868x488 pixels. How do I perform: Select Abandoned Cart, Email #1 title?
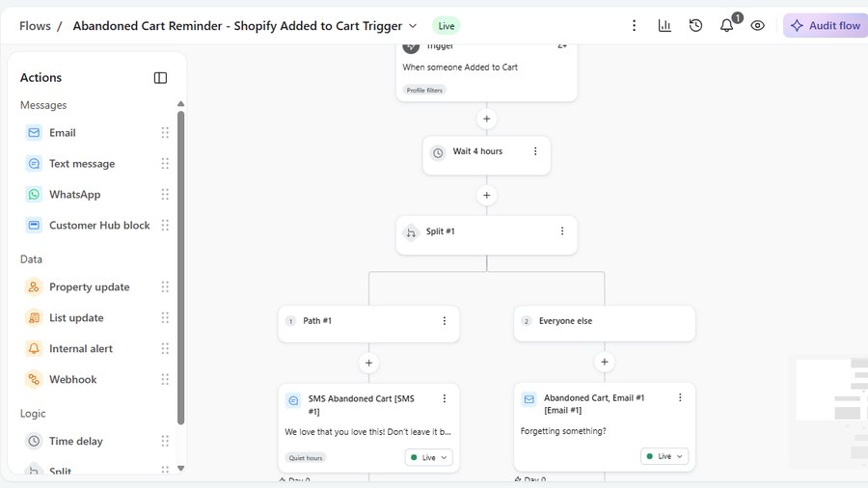coord(594,404)
